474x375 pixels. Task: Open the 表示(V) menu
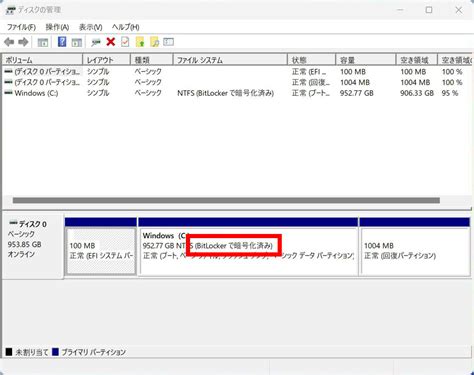pos(90,27)
